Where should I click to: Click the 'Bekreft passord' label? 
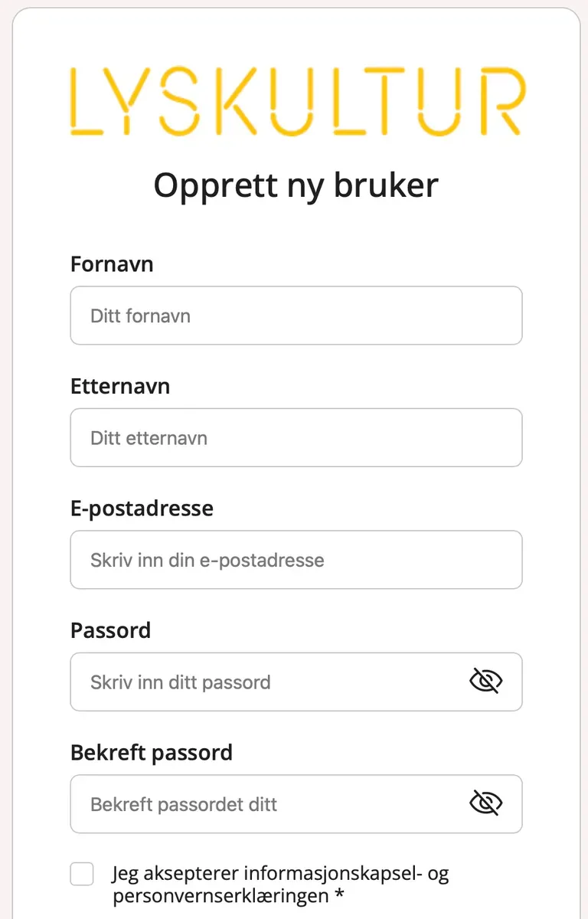coord(152,753)
